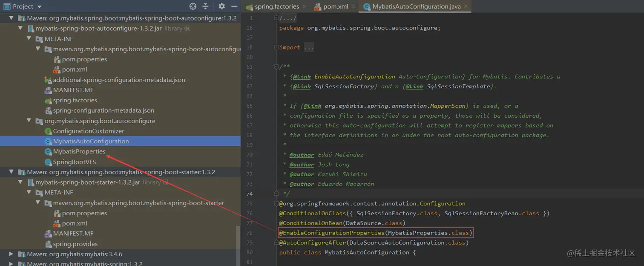Click the Project panel window icon
This screenshot has height=266, width=644.
[7, 6]
